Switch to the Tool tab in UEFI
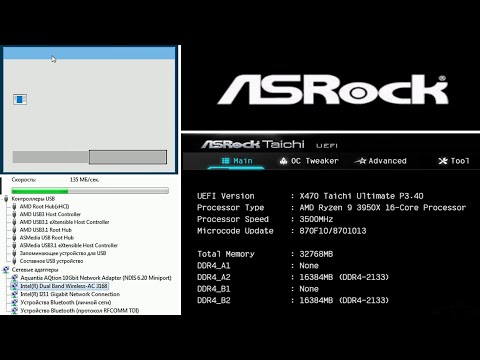 click(x=454, y=161)
